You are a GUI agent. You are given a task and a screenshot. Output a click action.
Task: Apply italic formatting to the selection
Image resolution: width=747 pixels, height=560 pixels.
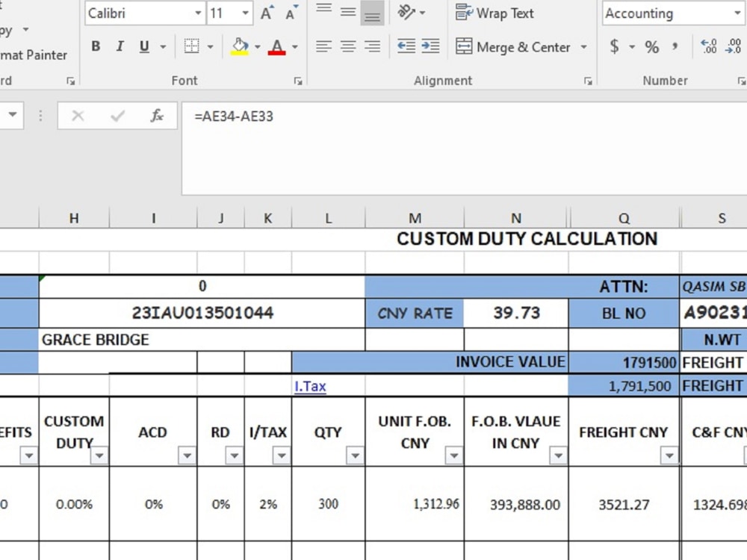click(120, 46)
